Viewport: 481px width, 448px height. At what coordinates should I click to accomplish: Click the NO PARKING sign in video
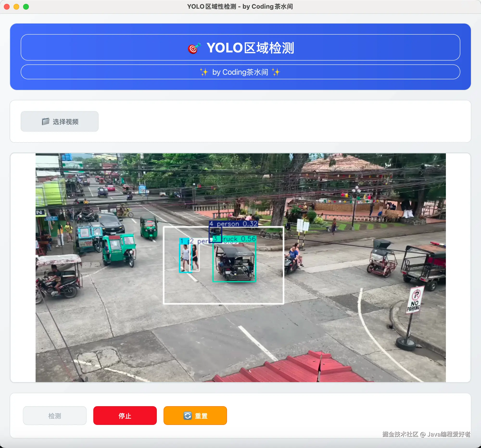tap(415, 300)
